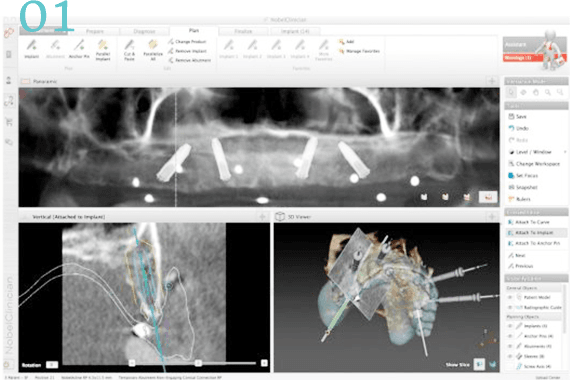570x380 pixels.
Task: Select the highlighted panoramic preset thumbnail
Action: coord(488,197)
